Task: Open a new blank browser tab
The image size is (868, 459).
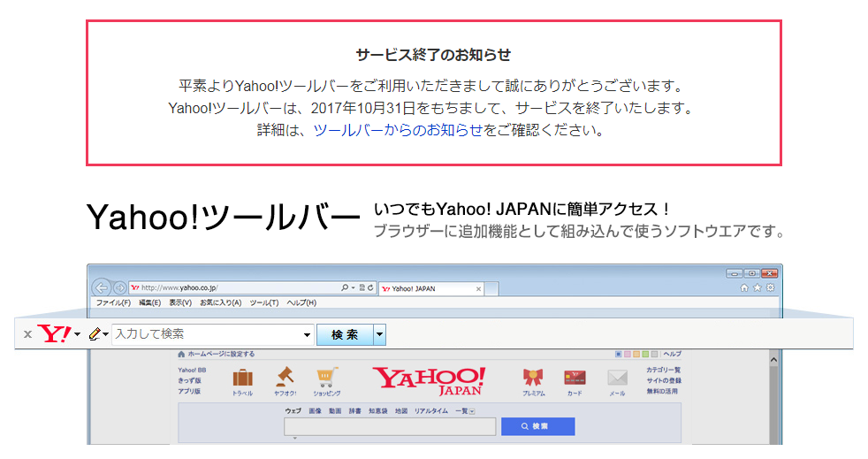Action: 492,288
